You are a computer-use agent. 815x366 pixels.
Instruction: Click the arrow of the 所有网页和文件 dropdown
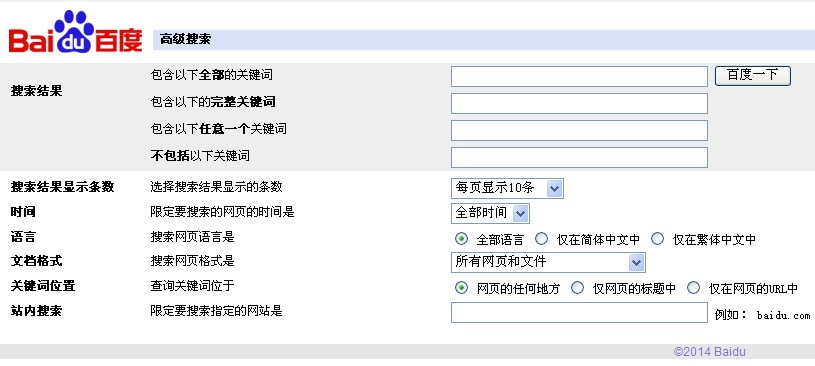coord(636,262)
